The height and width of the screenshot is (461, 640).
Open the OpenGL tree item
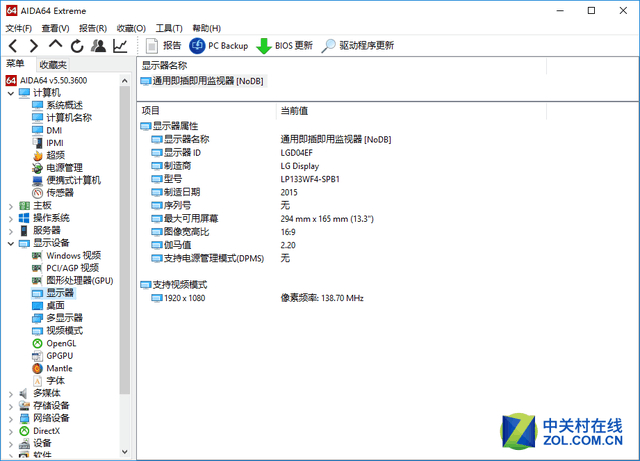(54, 343)
